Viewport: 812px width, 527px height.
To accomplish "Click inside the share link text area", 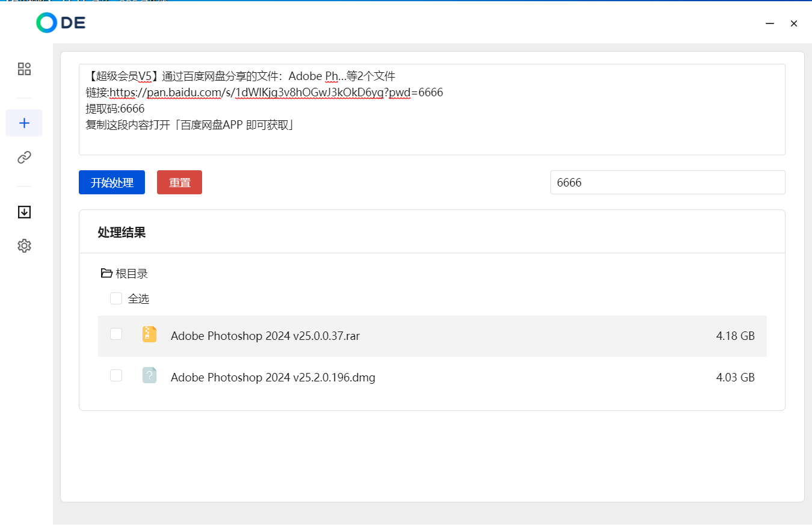I will coord(431,138).
